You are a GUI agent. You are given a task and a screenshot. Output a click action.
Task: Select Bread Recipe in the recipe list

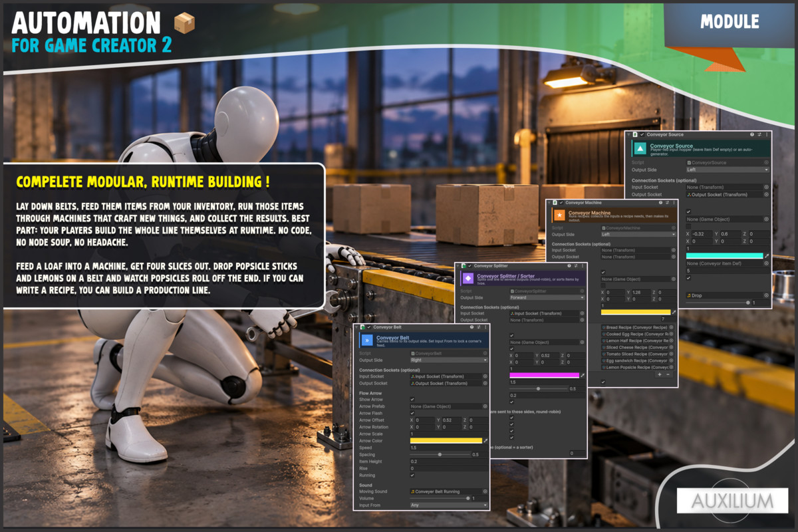tap(638, 327)
